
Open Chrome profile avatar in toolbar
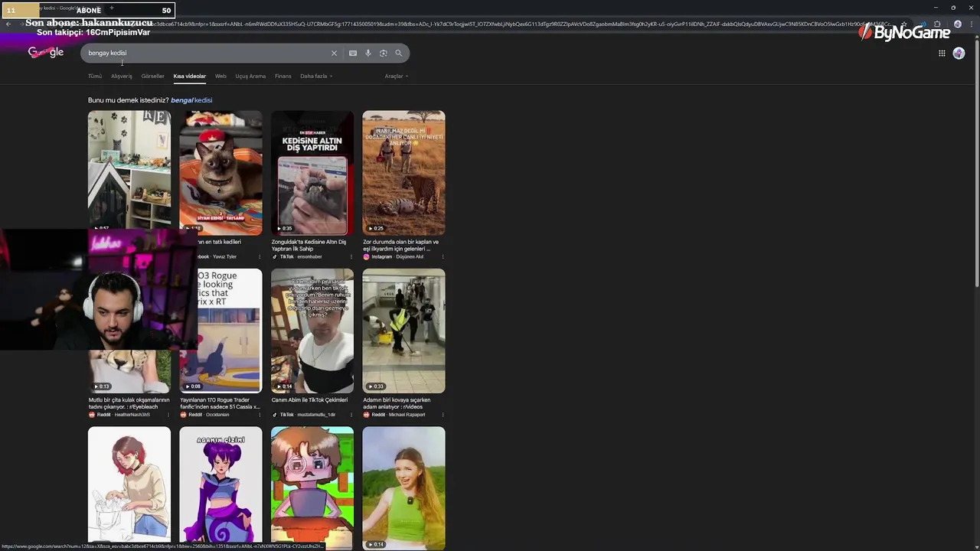pyautogui.click(x=957, y=24)
